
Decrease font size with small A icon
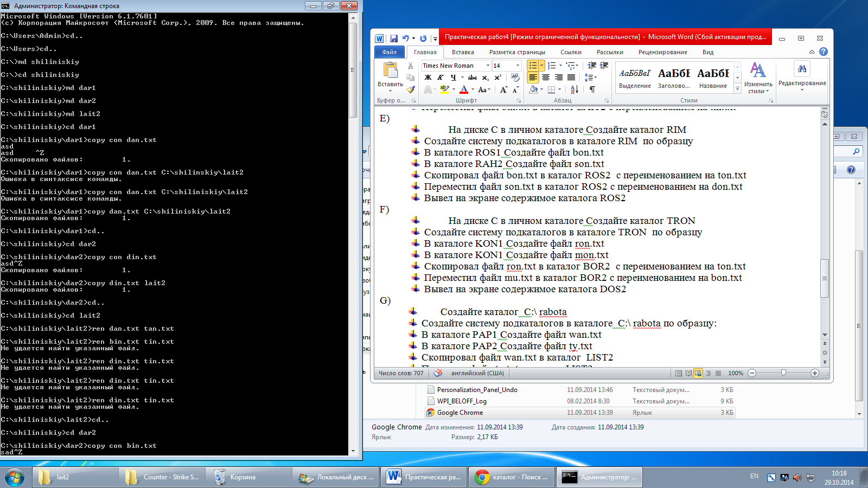(515, 89)
